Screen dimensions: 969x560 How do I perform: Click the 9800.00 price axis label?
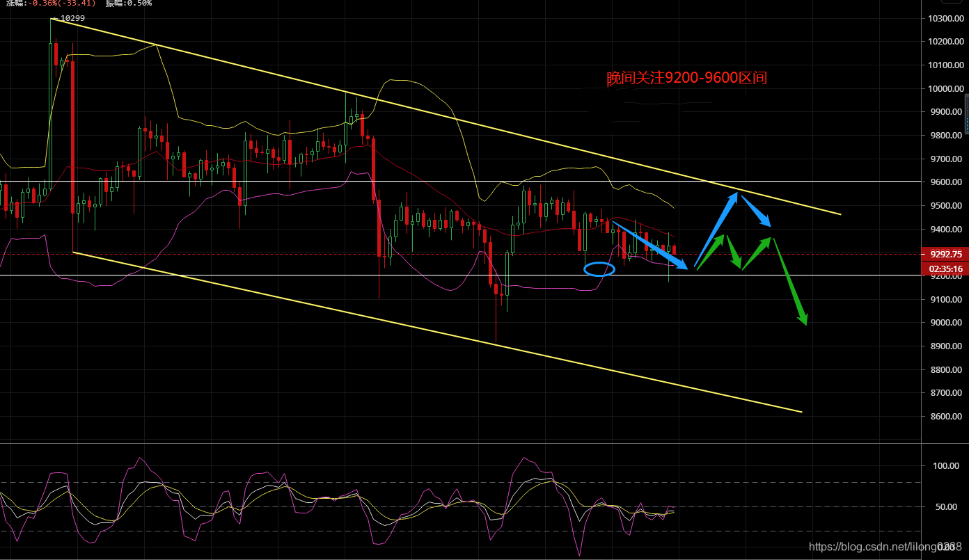(945, 136)
